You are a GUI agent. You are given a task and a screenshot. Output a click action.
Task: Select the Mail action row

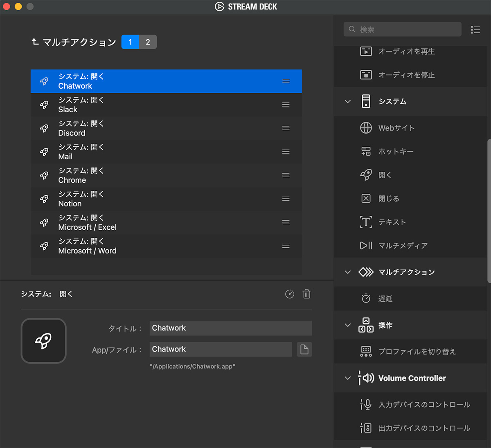(166, 152)
